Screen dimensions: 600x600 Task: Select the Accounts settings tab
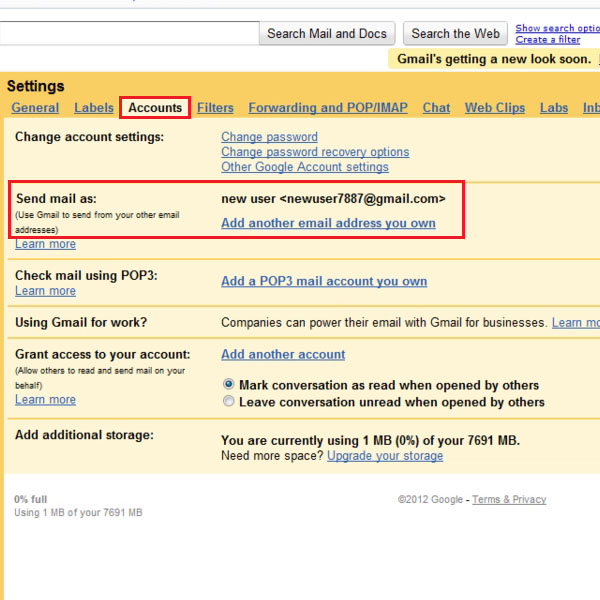pos(155,108)
